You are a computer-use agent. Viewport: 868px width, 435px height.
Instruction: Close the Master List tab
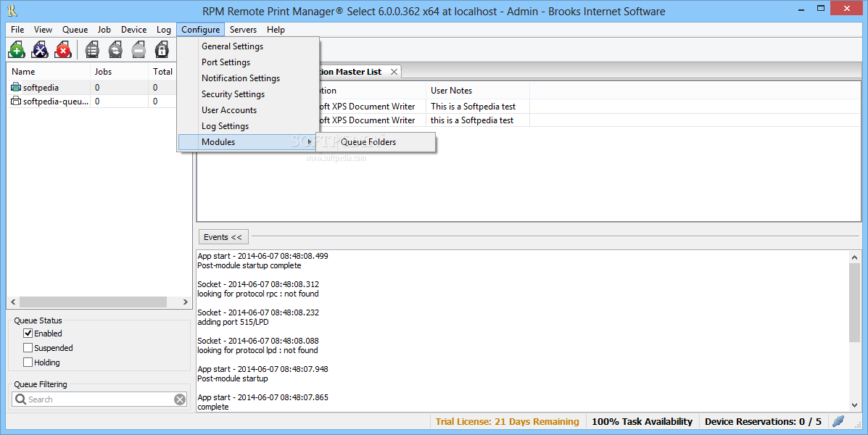pyautogui.click(x=394, y=72)
